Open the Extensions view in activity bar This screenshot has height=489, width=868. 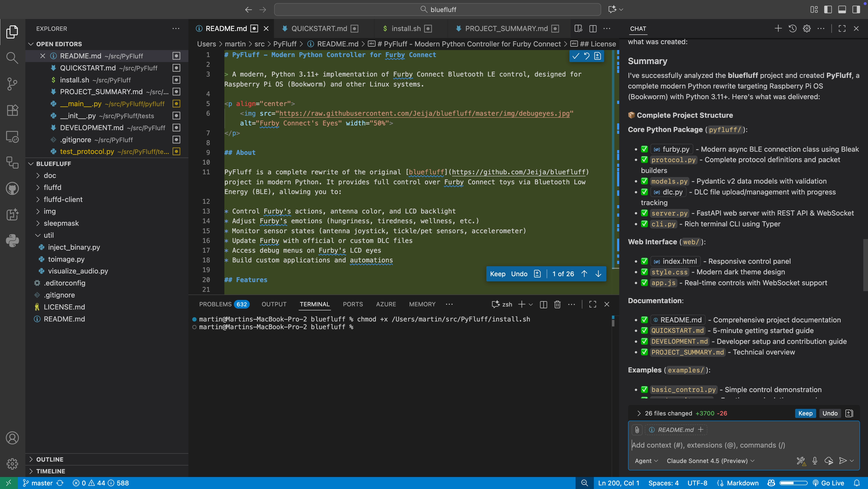[x=12, y=110]
